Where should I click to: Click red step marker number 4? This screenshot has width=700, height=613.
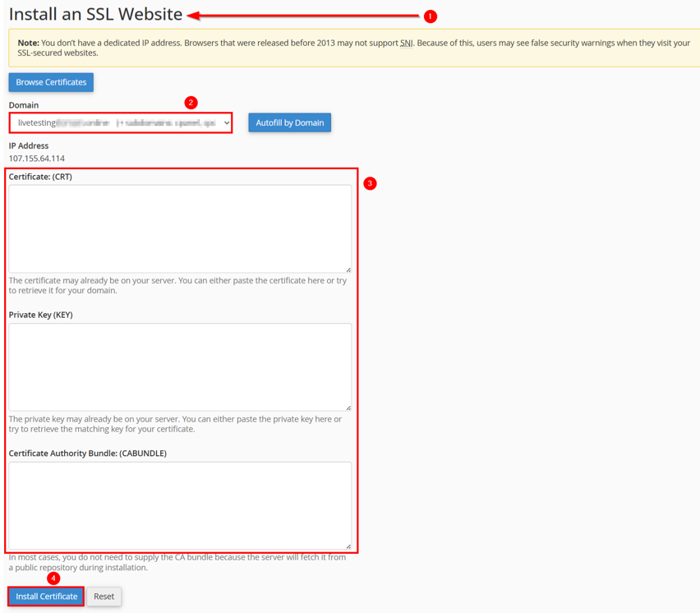[x=53, y=578]
